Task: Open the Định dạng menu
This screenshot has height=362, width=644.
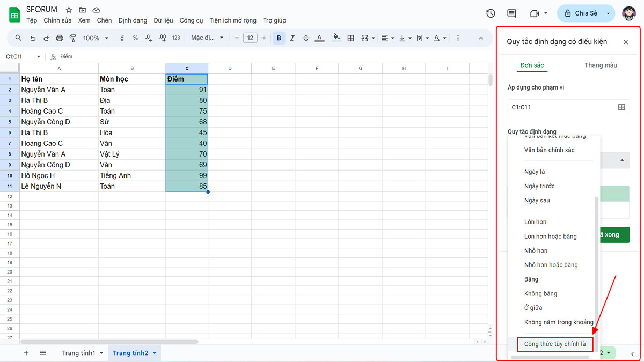Action: coord(133,20)
